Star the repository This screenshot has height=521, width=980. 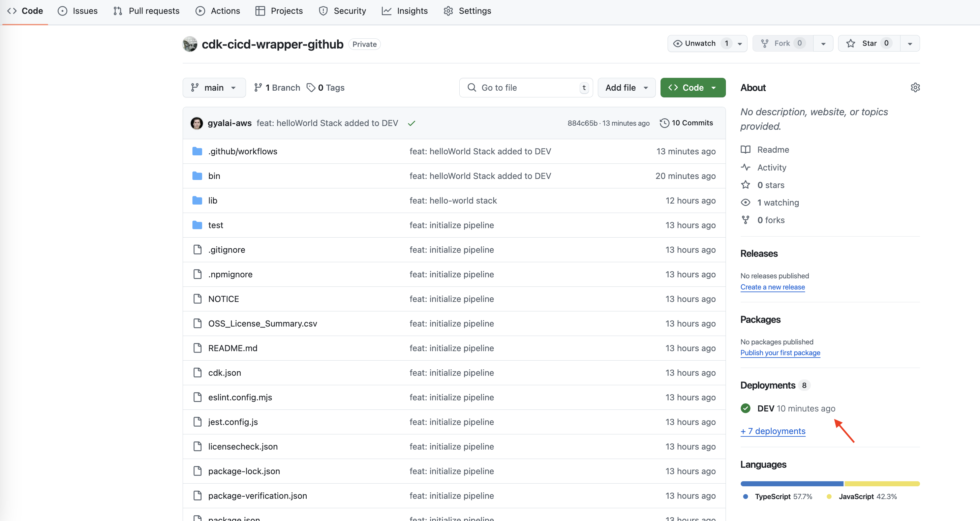[x=869, y=43]
